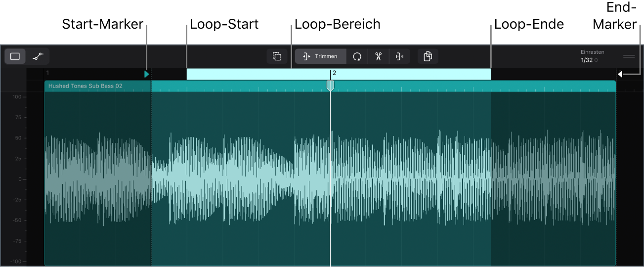Click bar number 1 in the ruler
This screenshot has height=267, width=644.
point(47,73)
